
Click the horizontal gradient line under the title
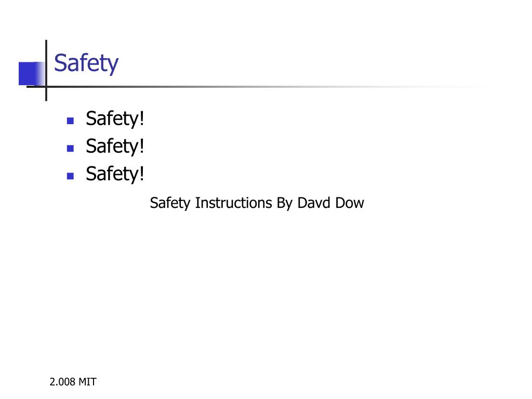click(x=258, y=87)
